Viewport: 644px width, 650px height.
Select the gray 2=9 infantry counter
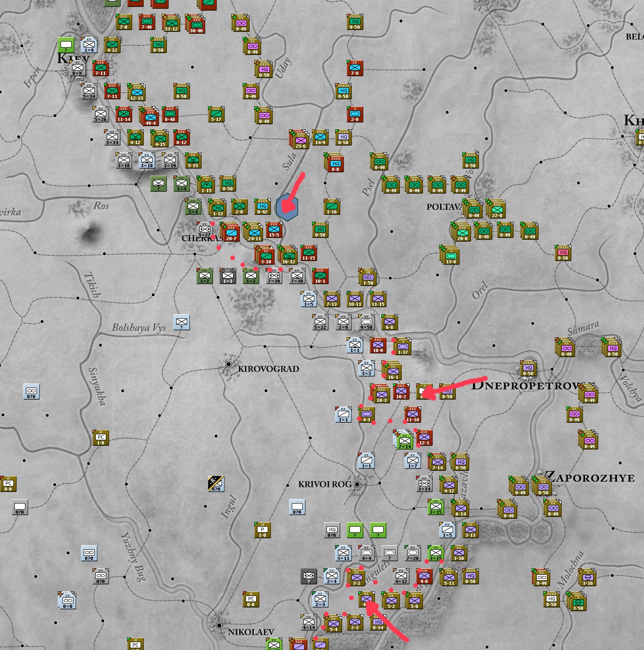click(x=343, y=322)
